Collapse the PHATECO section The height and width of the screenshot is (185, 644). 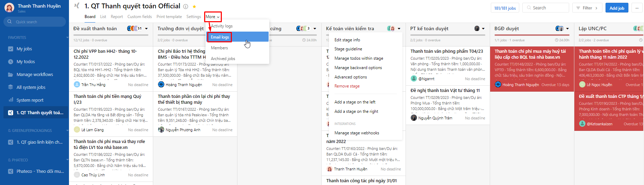[x=67, y=160]
